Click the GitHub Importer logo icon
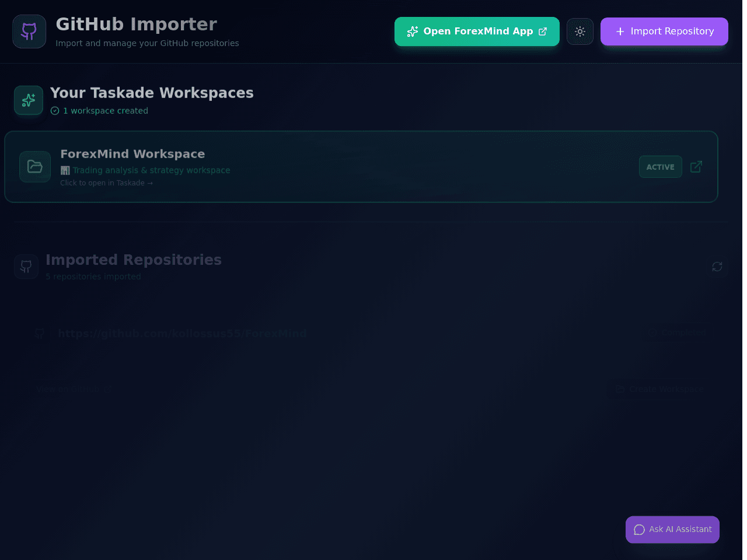Viewport: 747px width, 560px height. (29, 32)
